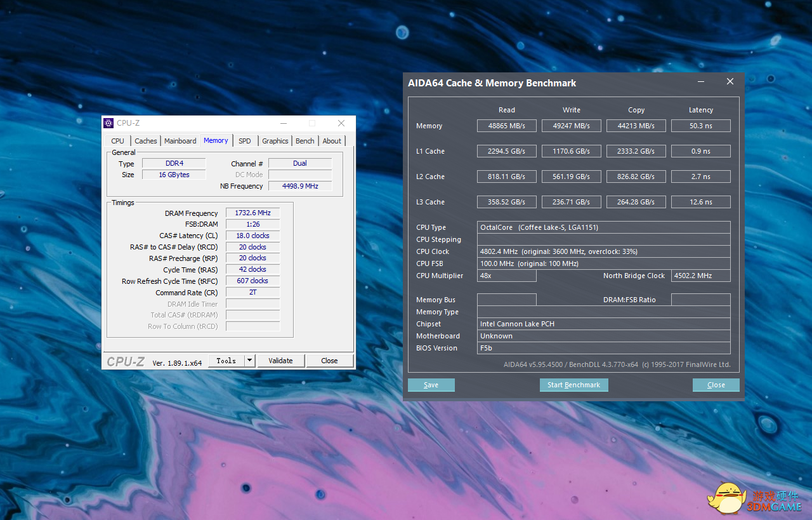The height and width of the screenshot is (520, 812).
Task: Click the L2 Cache Read value 818.11 GB/s
Action: point(507,177)
